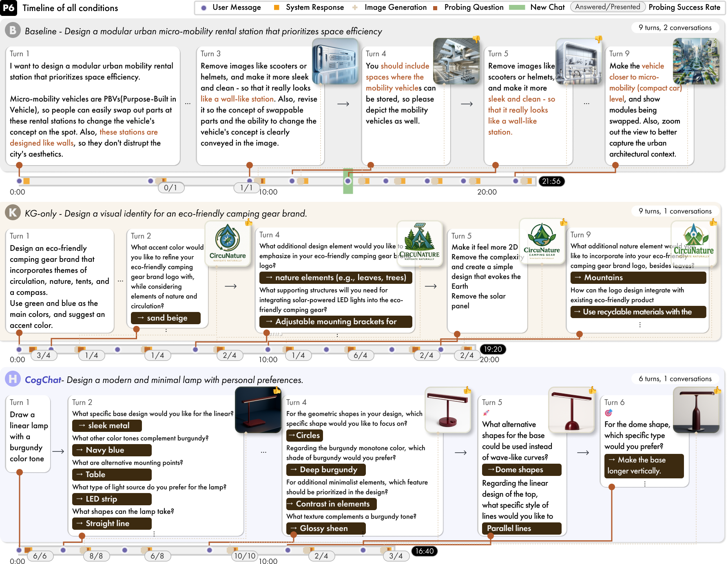728x564 pixels.
Task: Click the green New Chat marker on Baseline timeline
Action: pos(348,181)
